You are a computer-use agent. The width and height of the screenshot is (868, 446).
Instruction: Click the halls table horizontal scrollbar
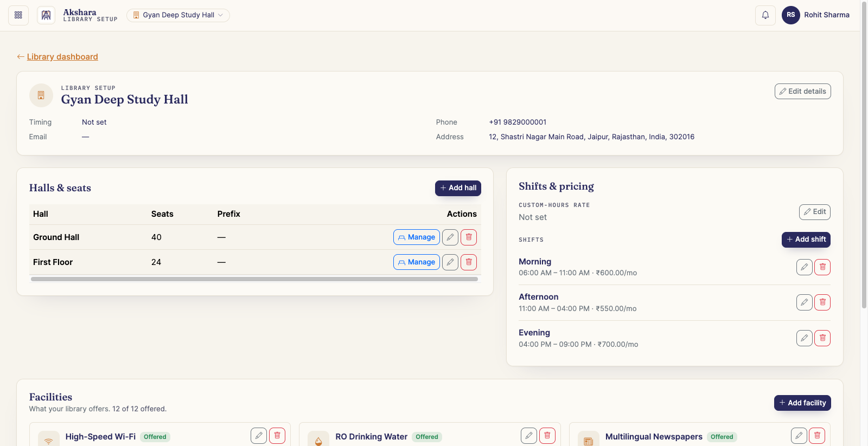254,279
